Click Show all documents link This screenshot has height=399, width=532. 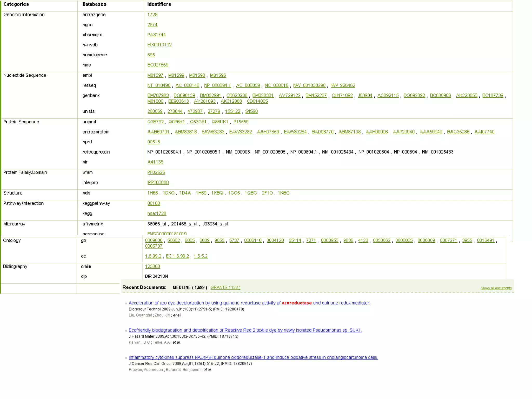tap(496, 288)
